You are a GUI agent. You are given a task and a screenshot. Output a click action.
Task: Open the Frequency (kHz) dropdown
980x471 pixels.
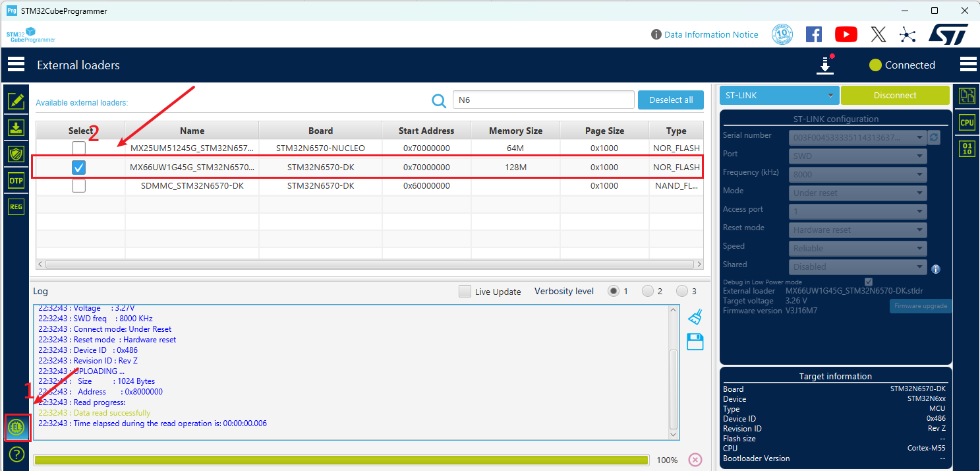click(x=857, y=175)
